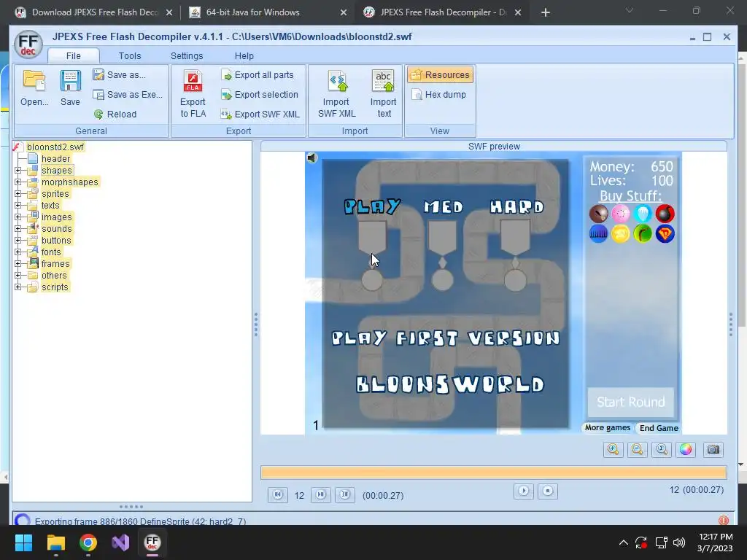Click Start Round button
The height and width of the screenshot is (560, 747).
[x=631, y=402]
